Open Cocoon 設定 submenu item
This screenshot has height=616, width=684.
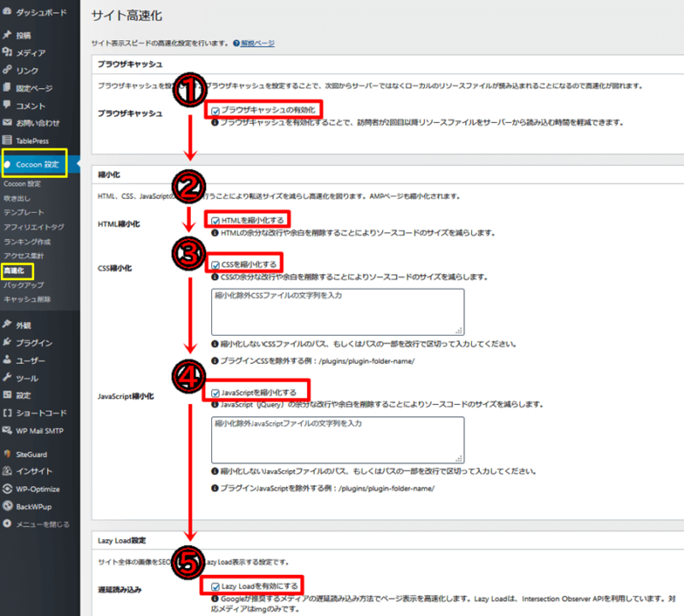22,184
